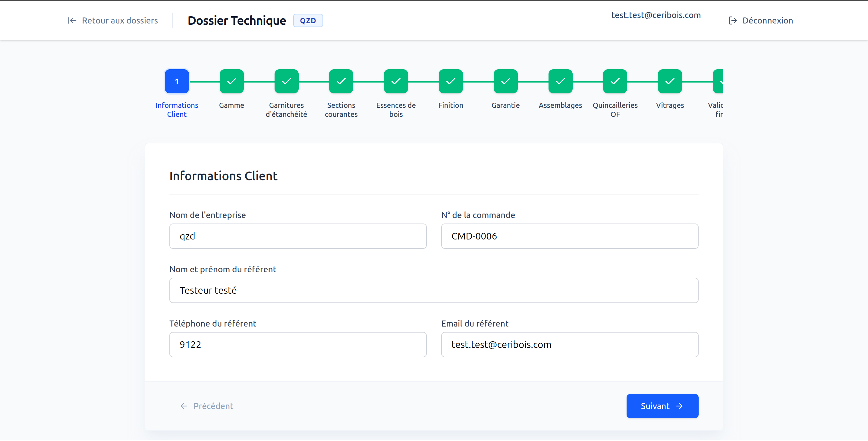
Task: Click the Nom et prénom du référent field
Action: click(x=434, y=290)
